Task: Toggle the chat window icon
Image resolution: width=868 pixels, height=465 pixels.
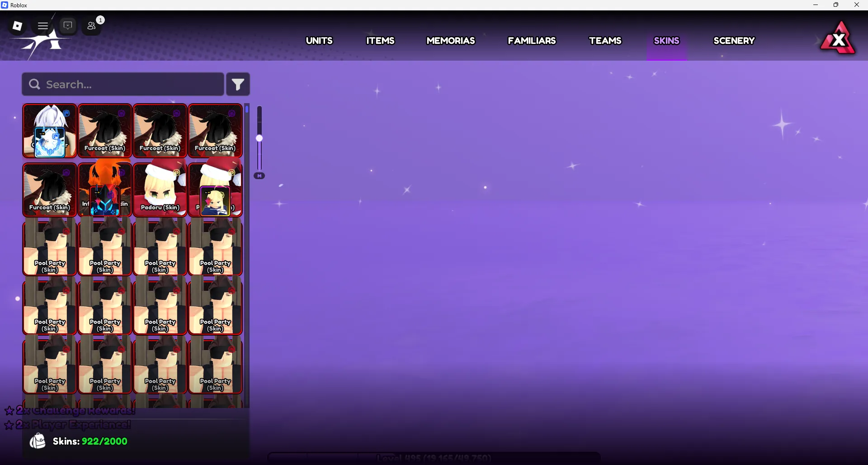Action: [x=68, y=26]
